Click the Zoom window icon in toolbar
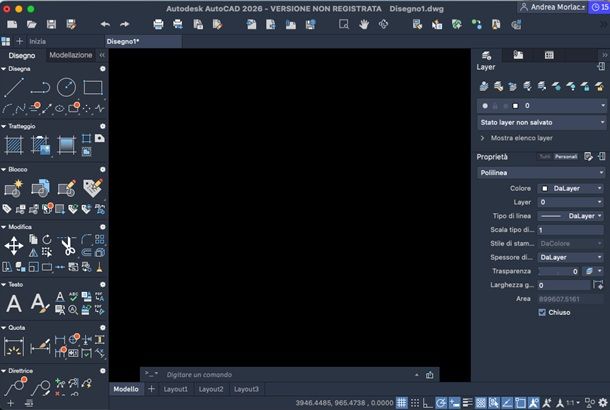610x410 pixels. coord(344,25)
